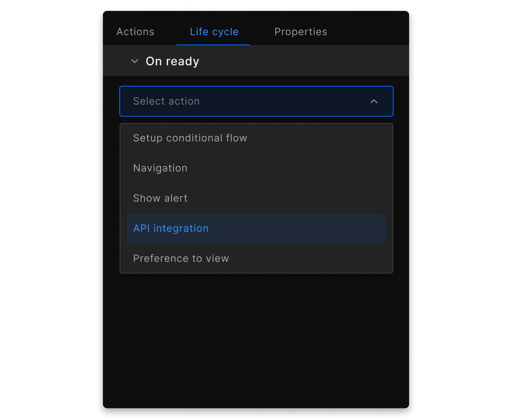Click the On ready header label
Screen dimensions: 512x420
(172, 61)
